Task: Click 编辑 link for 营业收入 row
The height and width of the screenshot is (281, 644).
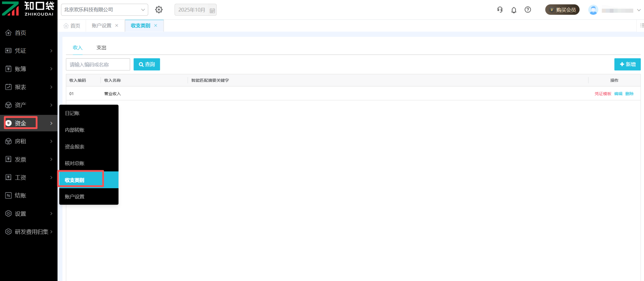Action: click(618, 94)
